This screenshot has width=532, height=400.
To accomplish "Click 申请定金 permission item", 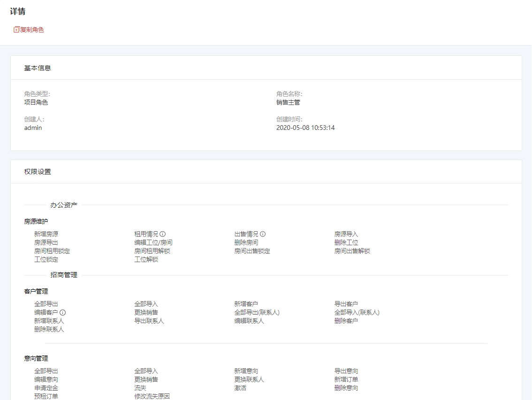I will pos(46,388).
